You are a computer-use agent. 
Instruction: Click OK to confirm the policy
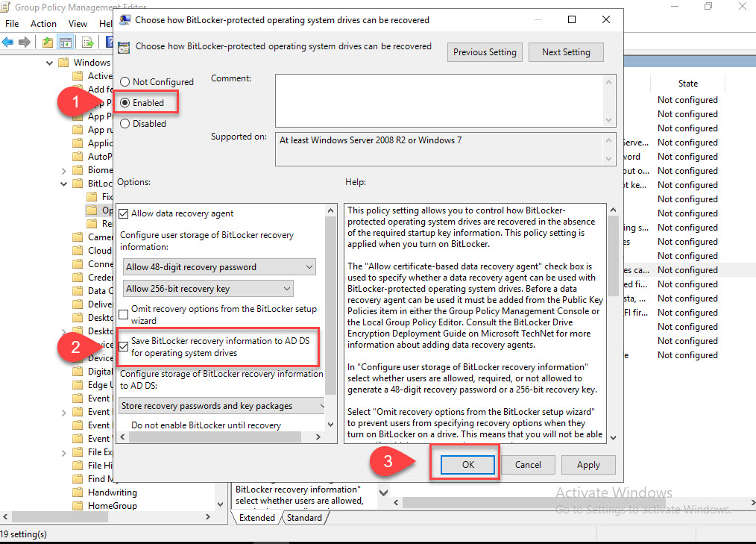(x=467, y=465)
